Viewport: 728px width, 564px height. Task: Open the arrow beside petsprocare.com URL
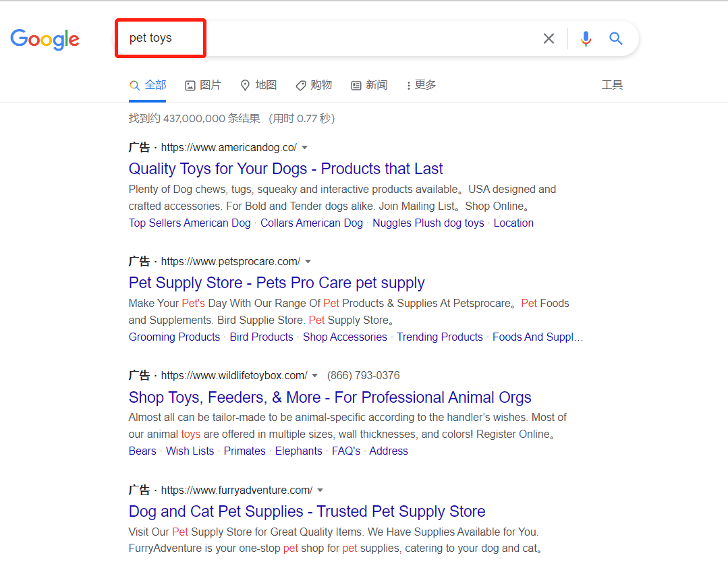(x=308, y=261)
